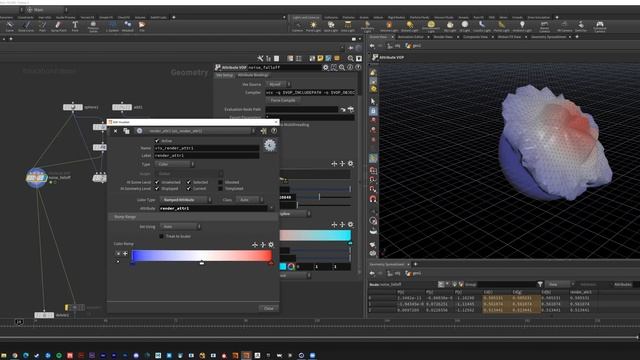Enable the Ghosted checkbox
Screen dimensions: 640x360
220,182
